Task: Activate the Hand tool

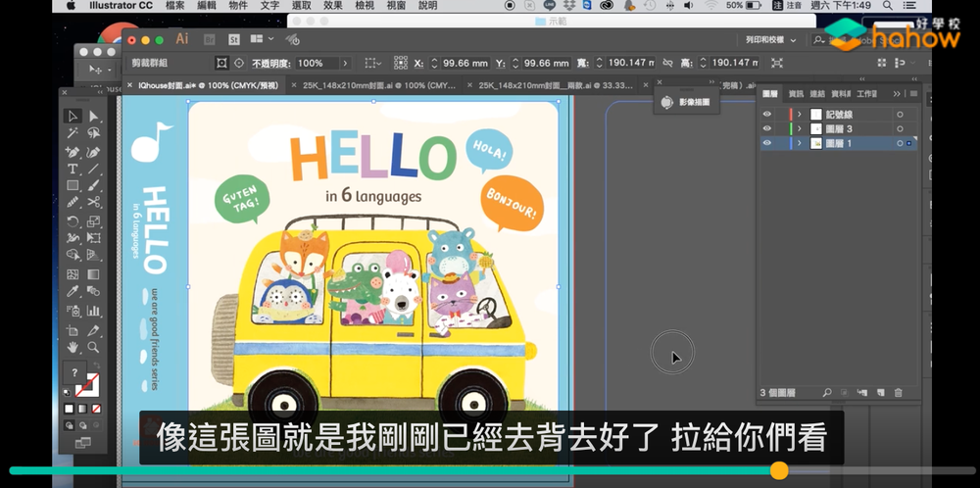Action: click(x=73, y=348)
